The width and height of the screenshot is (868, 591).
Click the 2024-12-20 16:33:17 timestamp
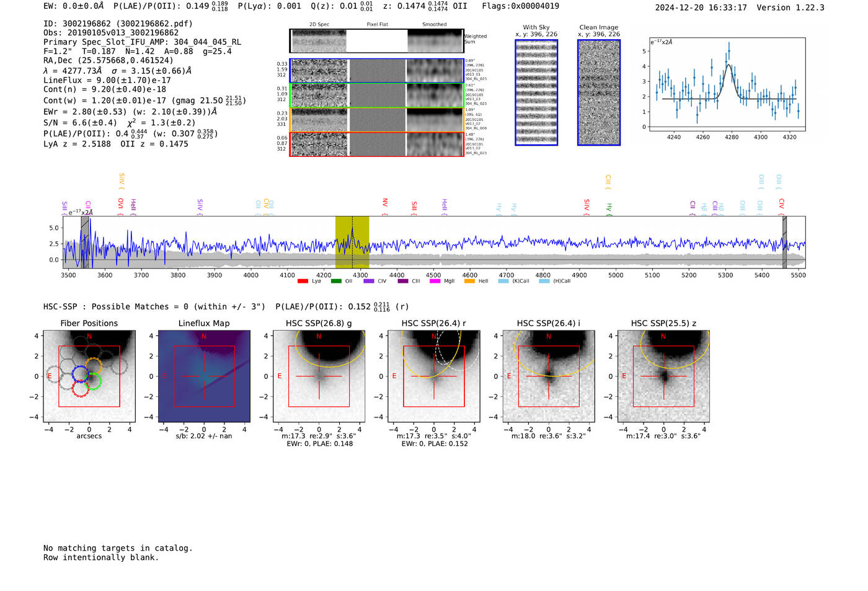(x=701, y=7)
